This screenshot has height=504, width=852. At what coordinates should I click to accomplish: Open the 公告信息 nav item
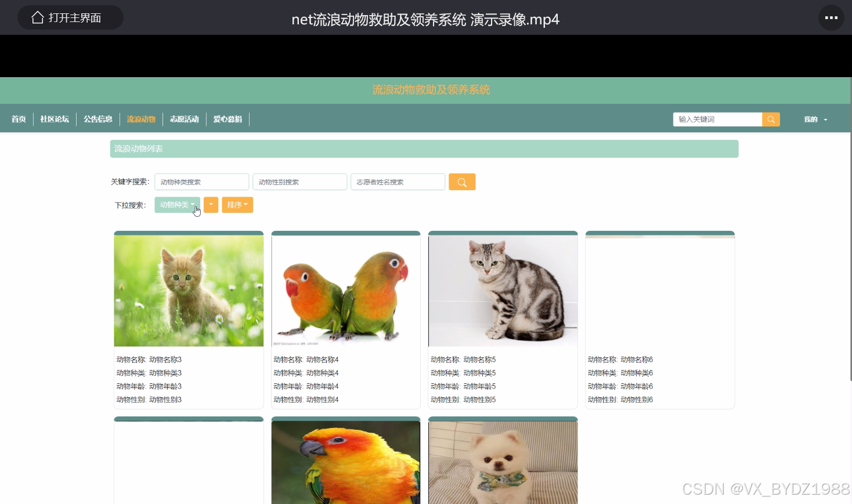[98, 119]
